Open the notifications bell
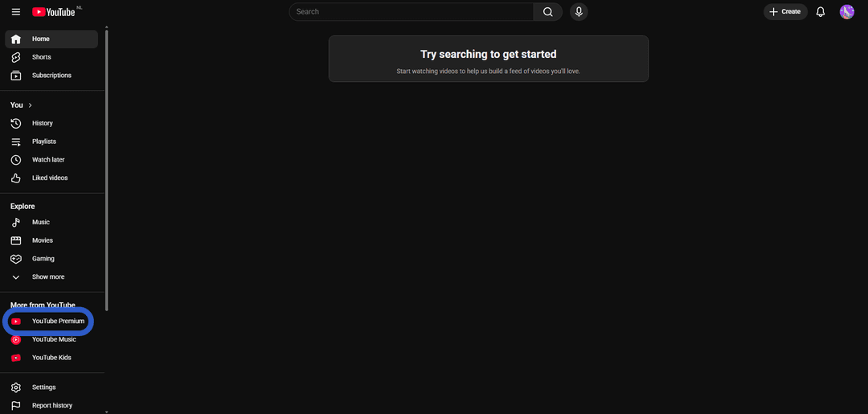Screen dimensions: 868x414 click(821, 11)
